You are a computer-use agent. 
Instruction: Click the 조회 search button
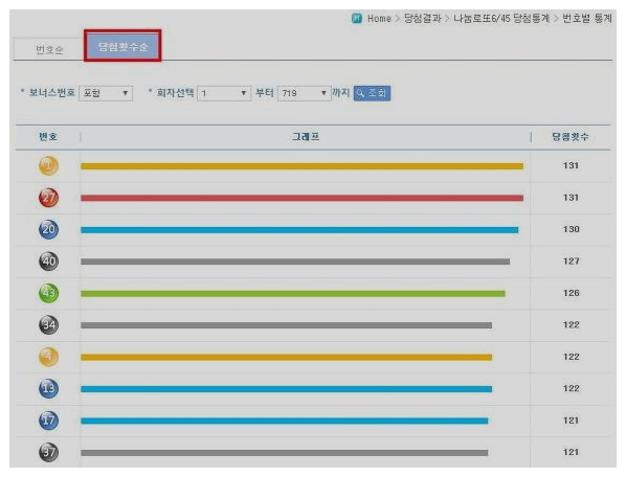pyautogui.click(x=372, y=93)
